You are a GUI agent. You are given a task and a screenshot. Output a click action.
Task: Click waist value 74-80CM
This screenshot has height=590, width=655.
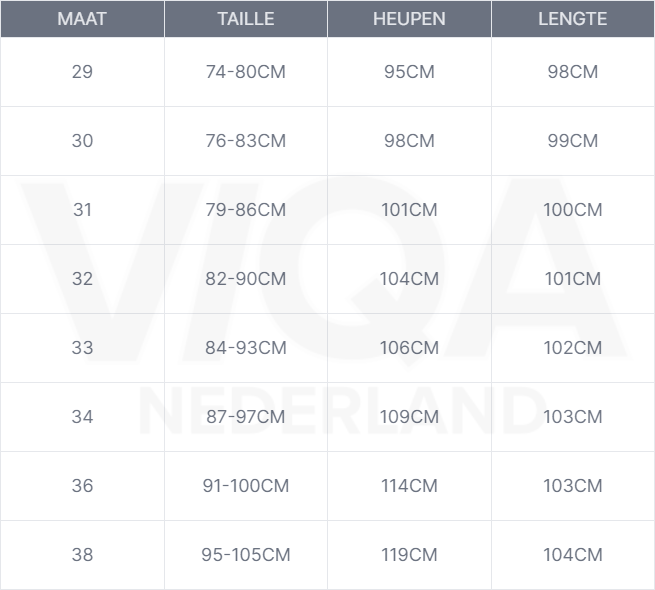pyautogui.click(x=245, y=72)
